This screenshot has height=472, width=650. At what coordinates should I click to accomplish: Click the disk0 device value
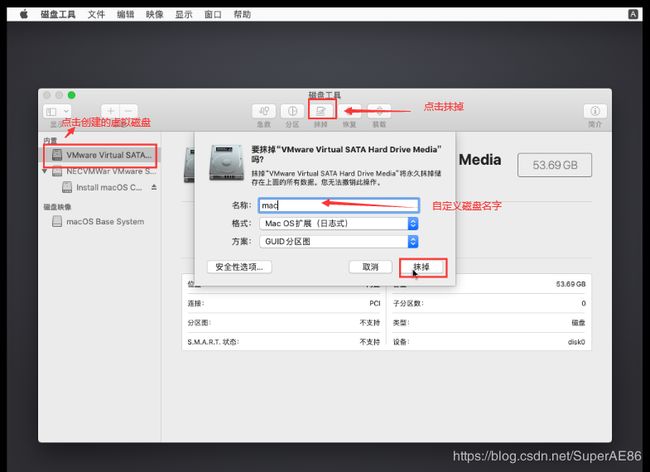click(x=576, y=342)
